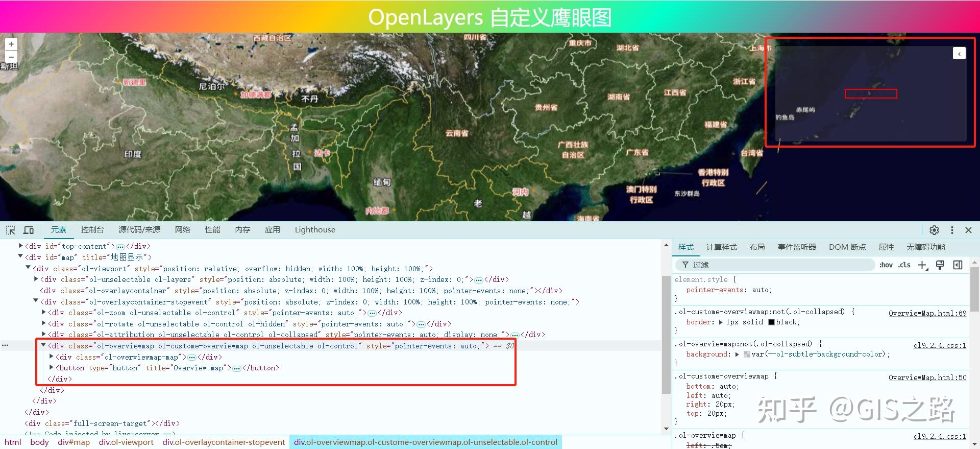The image size is (980, 449).
Task: Click the map zoom in plus button
Action: coord(11,44)
